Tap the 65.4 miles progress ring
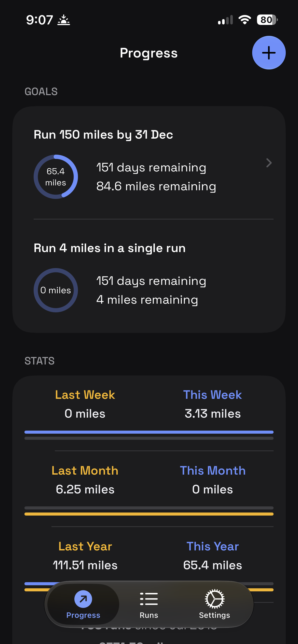The width and height of the screenshot is (298, 644). [x=56, y=177]
